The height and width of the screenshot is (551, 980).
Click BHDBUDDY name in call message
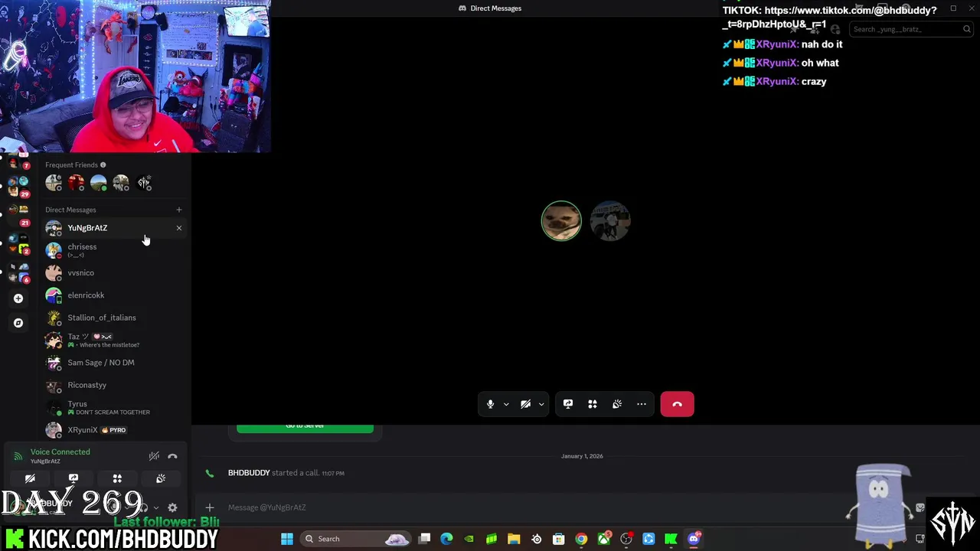249,473
